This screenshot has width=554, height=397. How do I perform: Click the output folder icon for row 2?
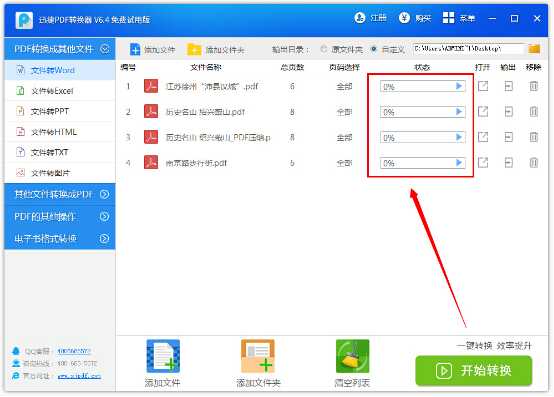(508, 112)
